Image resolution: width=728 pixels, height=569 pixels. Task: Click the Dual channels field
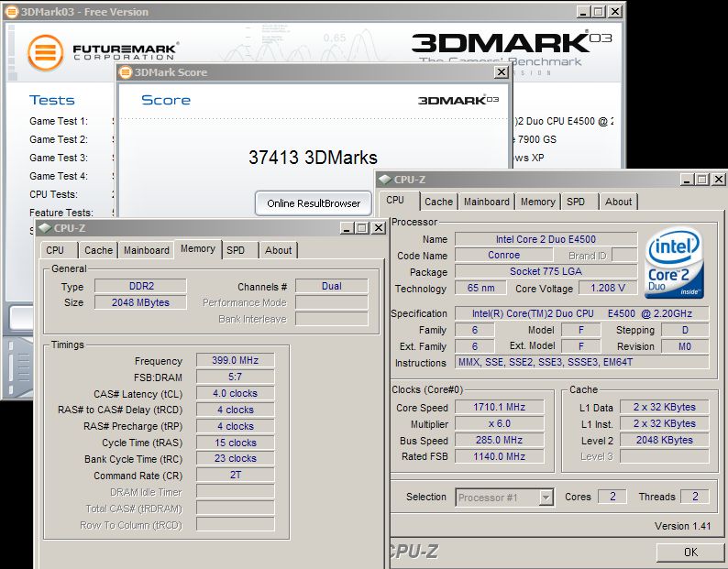[x=332, y=286]
